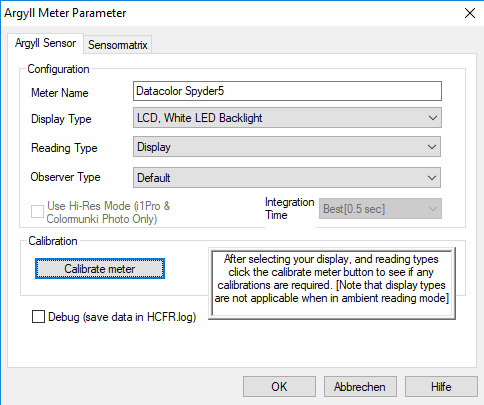The height and width of the screenshot is (405, 484).
Task: Open help via the Hilfe button
Action: click(x=441, y=387)
